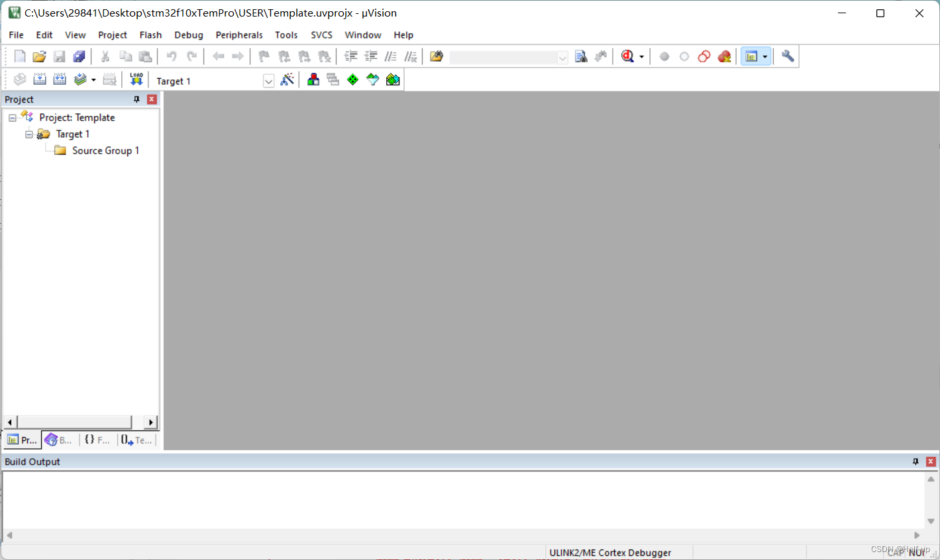Download to flash with LOAD icon

(136, 79)
